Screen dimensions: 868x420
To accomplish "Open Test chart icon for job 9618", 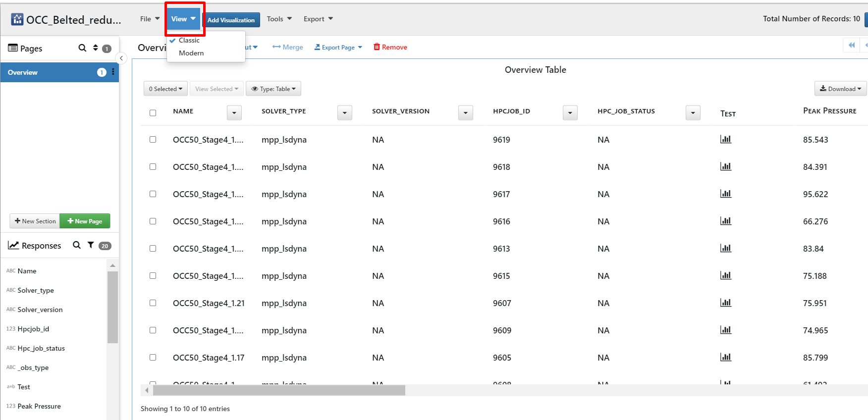I will tap(726, 166).
